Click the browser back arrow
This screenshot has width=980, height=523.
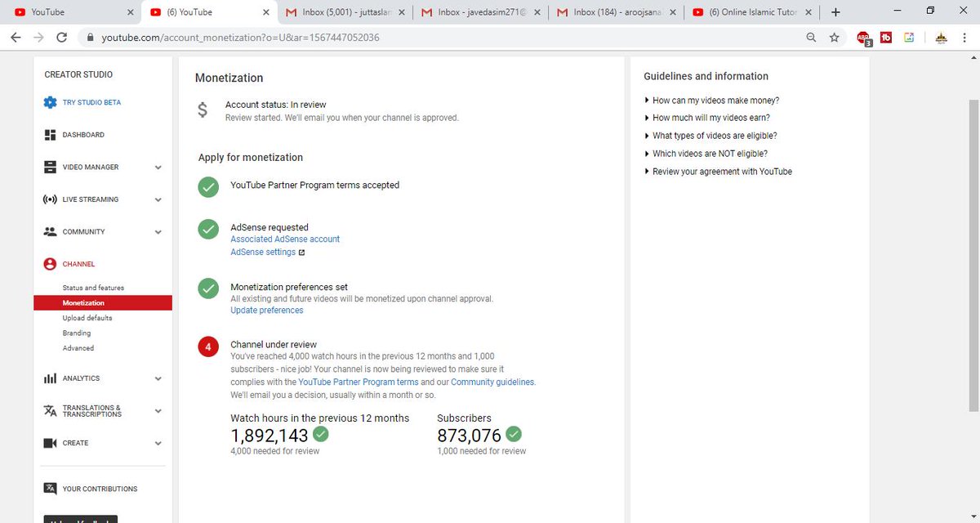click(16, 38)
